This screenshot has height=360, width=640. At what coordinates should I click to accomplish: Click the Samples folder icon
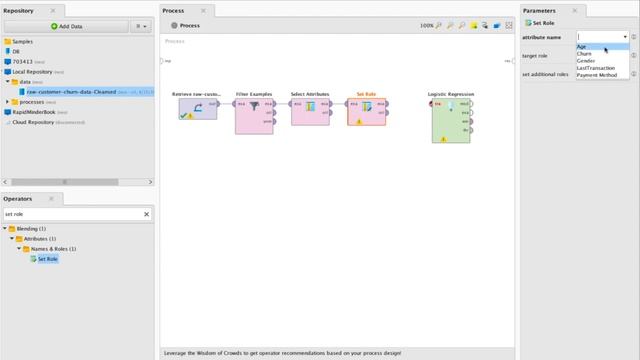(7, 41)
